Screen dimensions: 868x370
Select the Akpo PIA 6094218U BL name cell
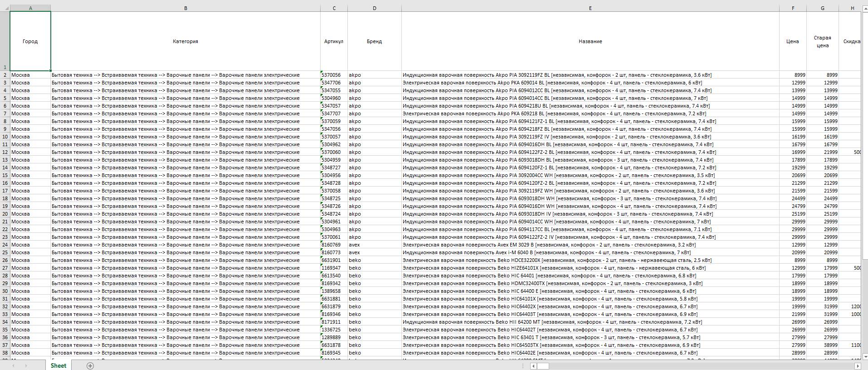(590, 106)
